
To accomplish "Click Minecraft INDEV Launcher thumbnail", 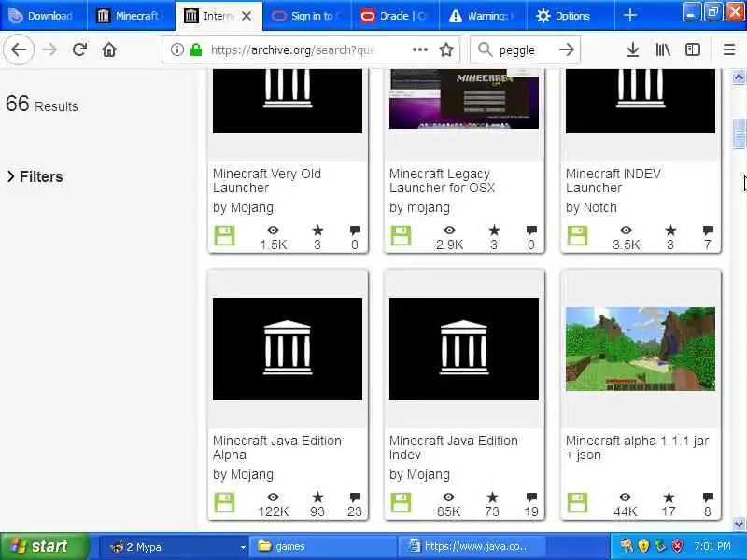I will click(641, 101).
